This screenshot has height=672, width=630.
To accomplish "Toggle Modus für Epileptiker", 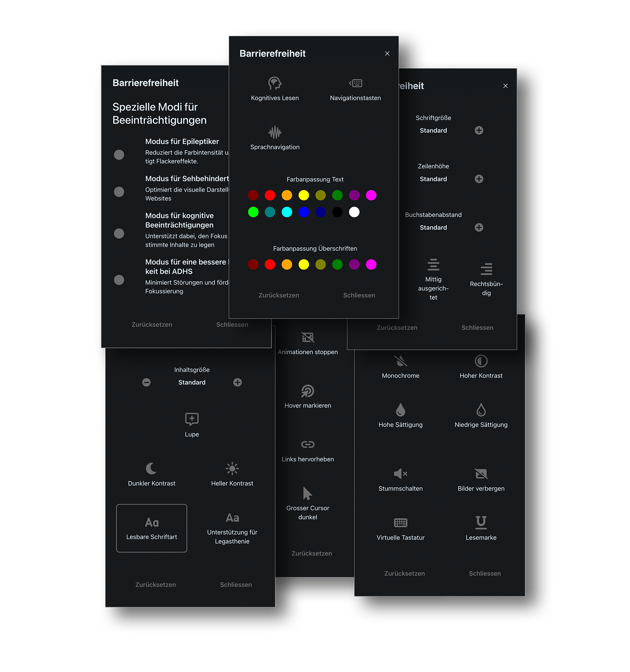I will (x=119, y=154).
